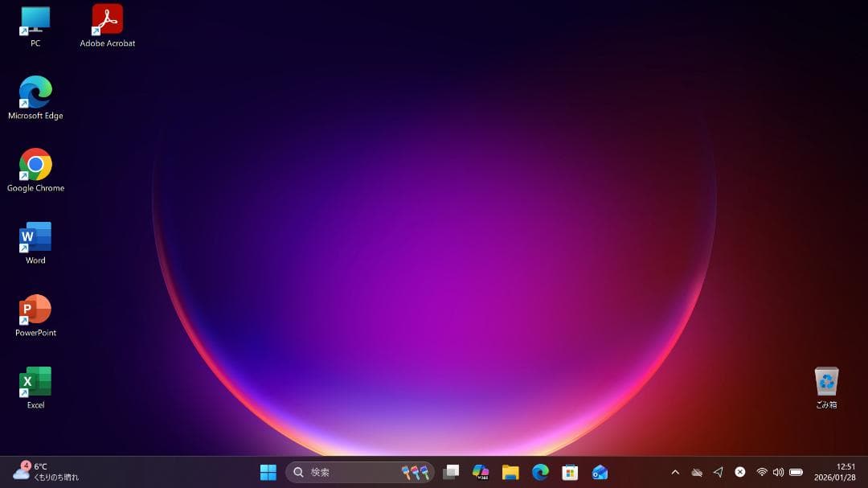Viewport: 868px width, 488px height.
Task: Open Adobe Acrobat from the desktop
Action: click(107, 20)
